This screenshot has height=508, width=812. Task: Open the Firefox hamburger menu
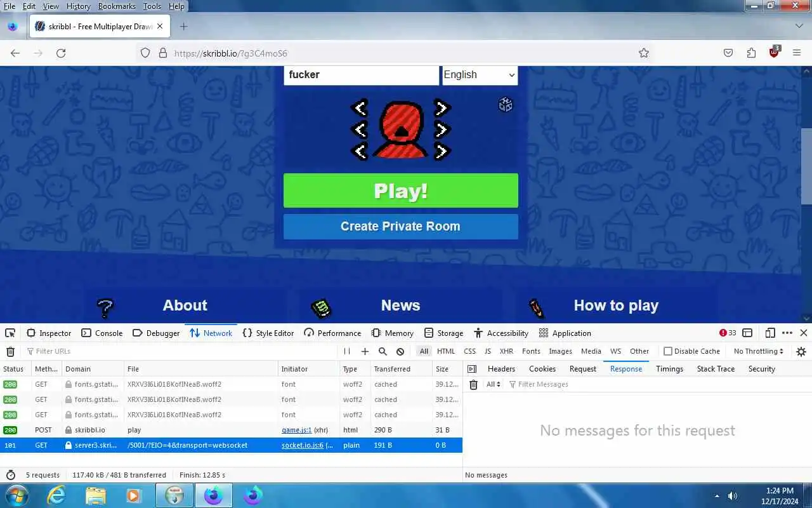click(x=797, y=53)
